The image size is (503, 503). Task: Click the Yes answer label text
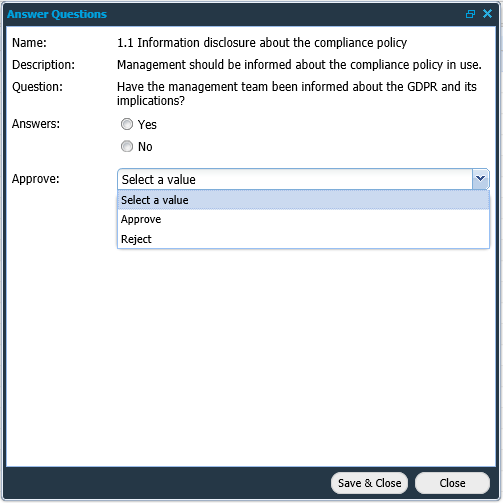(x=147, y=125)
